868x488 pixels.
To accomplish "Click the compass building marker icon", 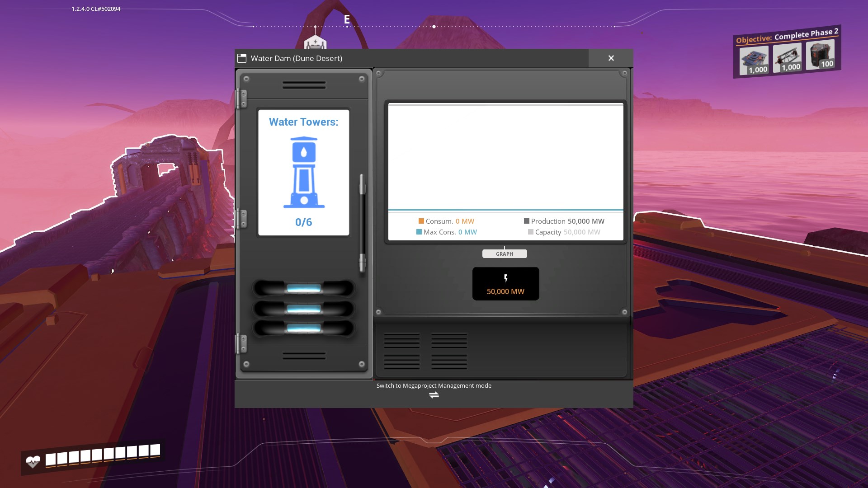I will 315,43.
